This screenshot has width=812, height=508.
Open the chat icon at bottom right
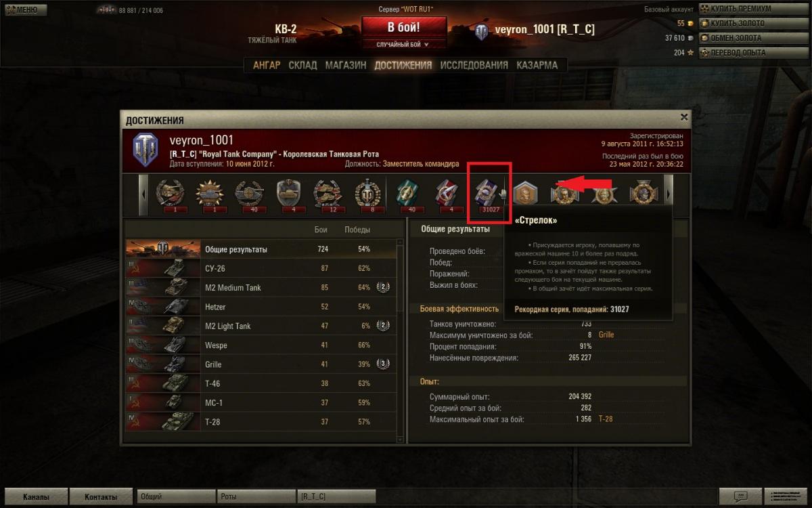coord(741,496)
